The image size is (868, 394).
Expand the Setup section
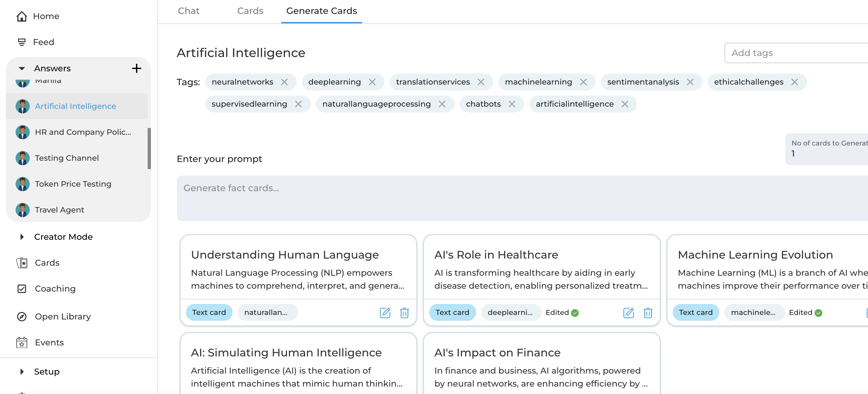coord(22,372)
